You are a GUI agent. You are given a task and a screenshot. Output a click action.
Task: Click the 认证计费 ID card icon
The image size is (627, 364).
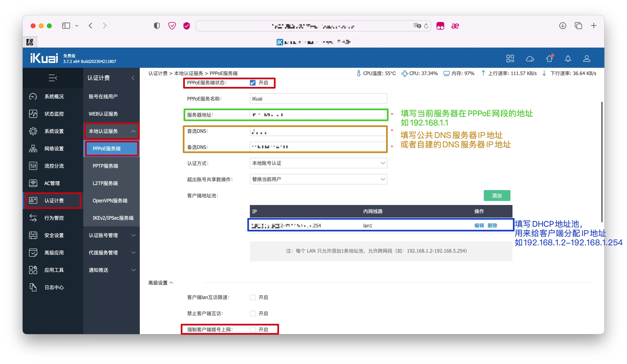[33, 200]
